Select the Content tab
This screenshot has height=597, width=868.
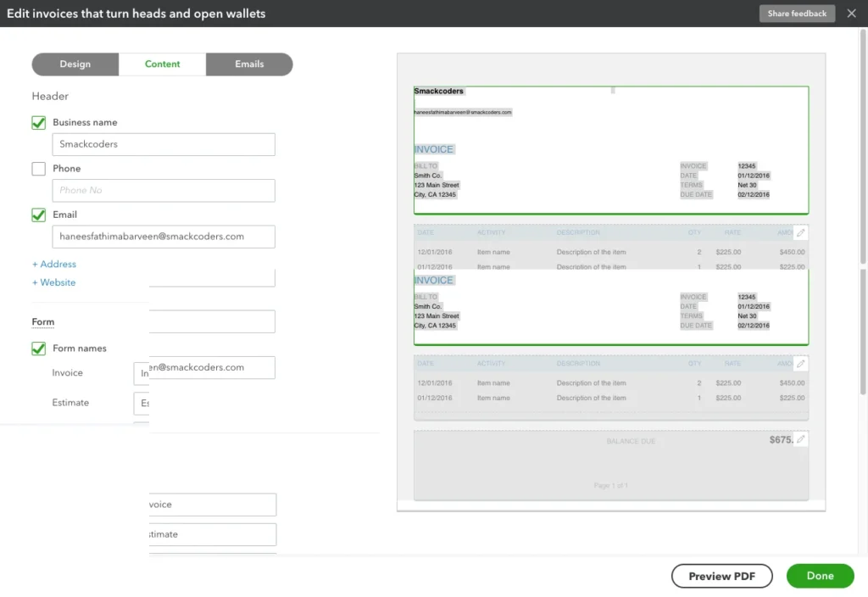[162, 64]
